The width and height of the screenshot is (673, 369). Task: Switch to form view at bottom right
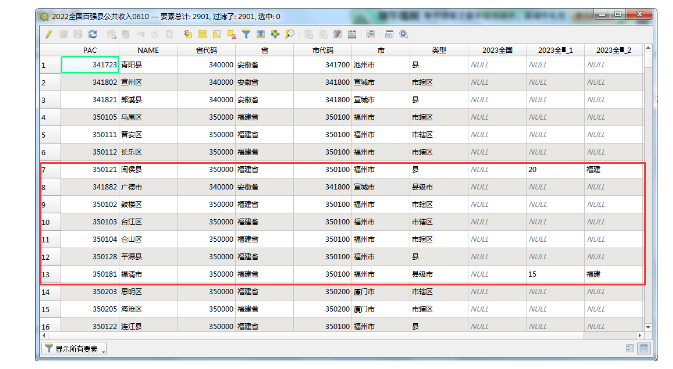tap(630, 348)
